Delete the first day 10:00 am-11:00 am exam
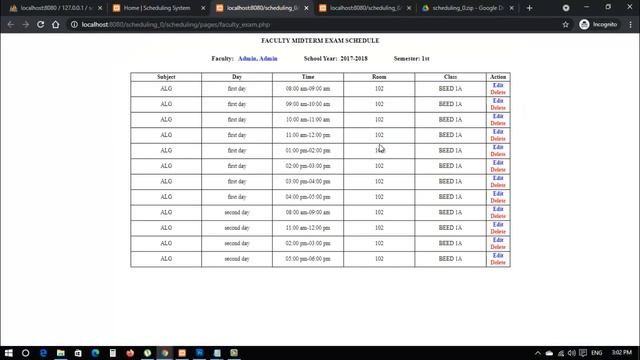This screenshot has height=360, width=640. (x=498, y=123)
